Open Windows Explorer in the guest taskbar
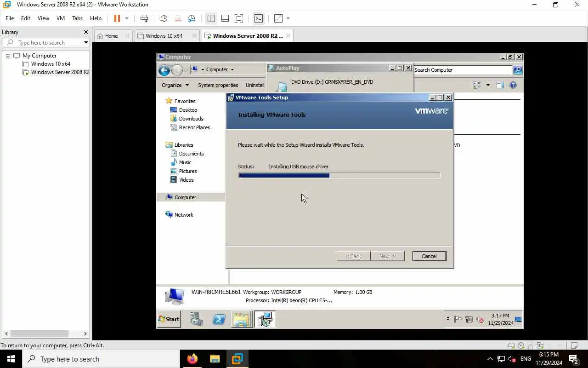Screen dimensions: 588x368 [241, 319]
